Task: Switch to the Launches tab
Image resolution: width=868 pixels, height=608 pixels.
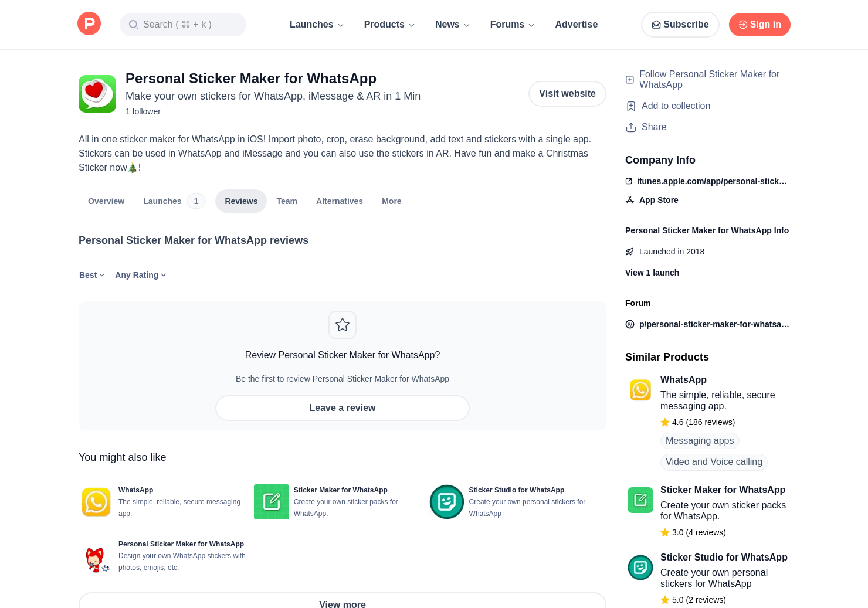Action: coord(174,201)
